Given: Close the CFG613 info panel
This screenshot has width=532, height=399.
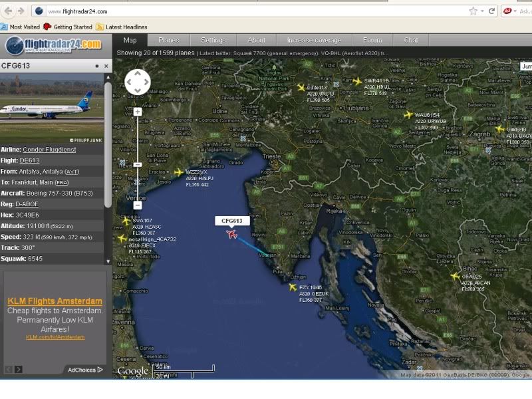Looking at the screenshot, I should (106, 66).
